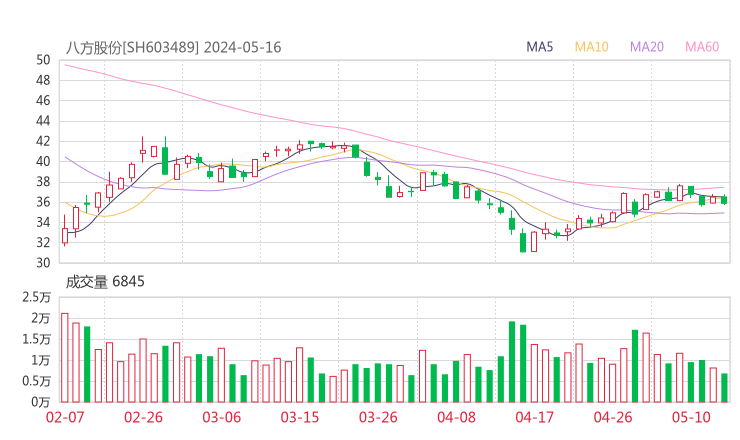
Task: Click the MA60 legend label
Action: (x=702, y=47)
